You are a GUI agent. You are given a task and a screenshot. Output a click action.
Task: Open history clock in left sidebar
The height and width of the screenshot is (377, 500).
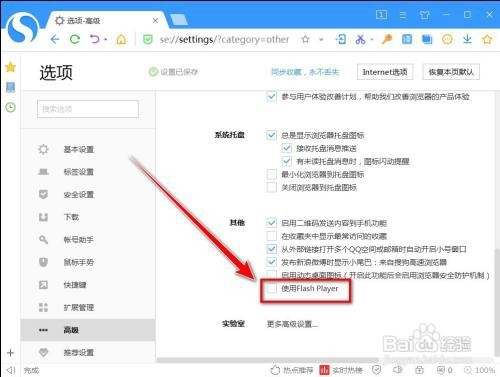(x=10, y=107)
